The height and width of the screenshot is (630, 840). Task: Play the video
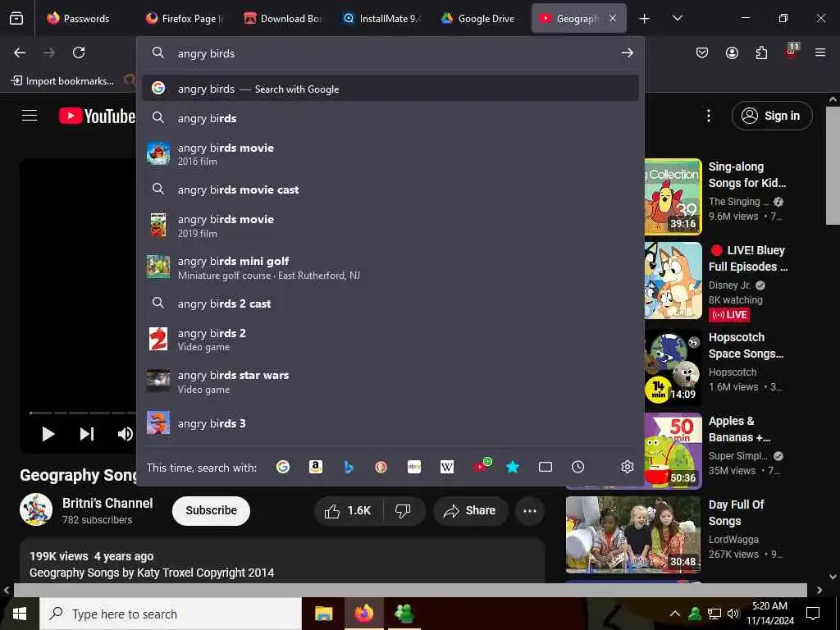(48, 434)
